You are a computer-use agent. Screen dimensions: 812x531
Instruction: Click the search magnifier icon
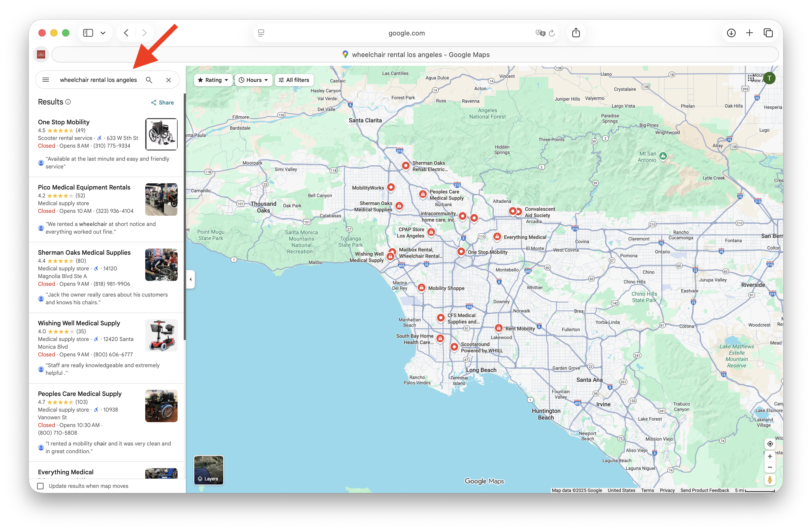149,80
